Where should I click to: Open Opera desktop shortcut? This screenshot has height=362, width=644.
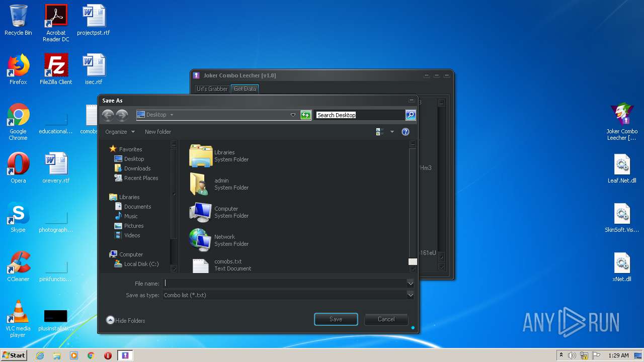pos(18,168)
